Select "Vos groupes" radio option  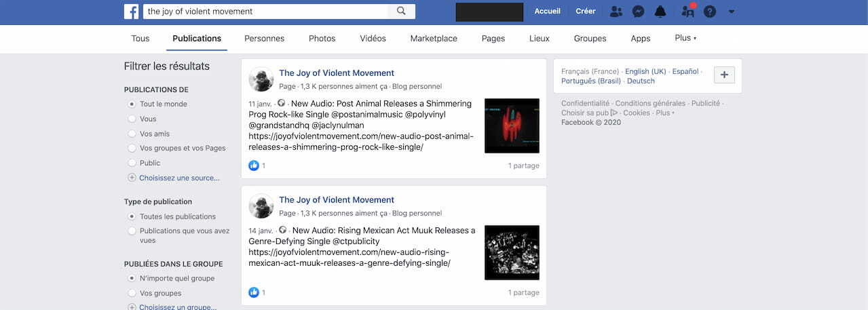coord(132,293)
